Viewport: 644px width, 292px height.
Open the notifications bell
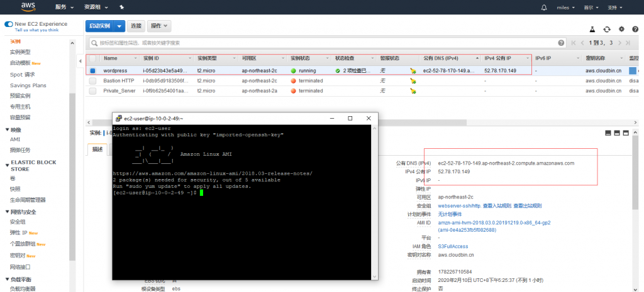pyautogui.click(x=544, y=8)
